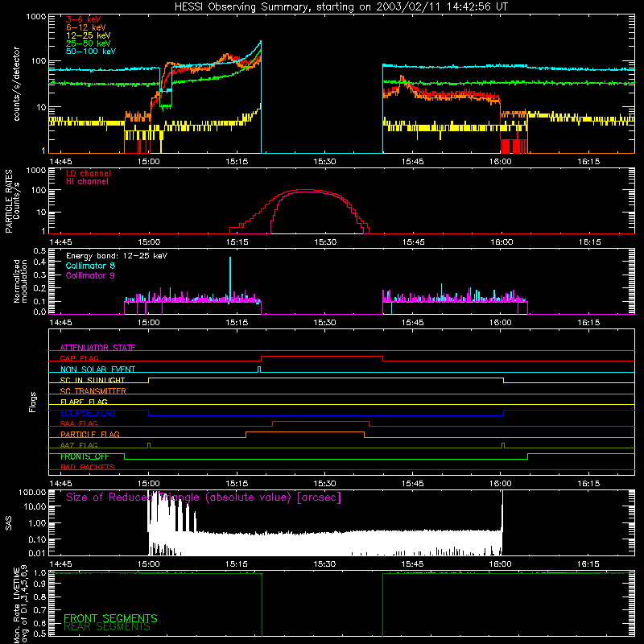Click the Normalized modulation axis title

pyautogui.click(x=21, y=281)
